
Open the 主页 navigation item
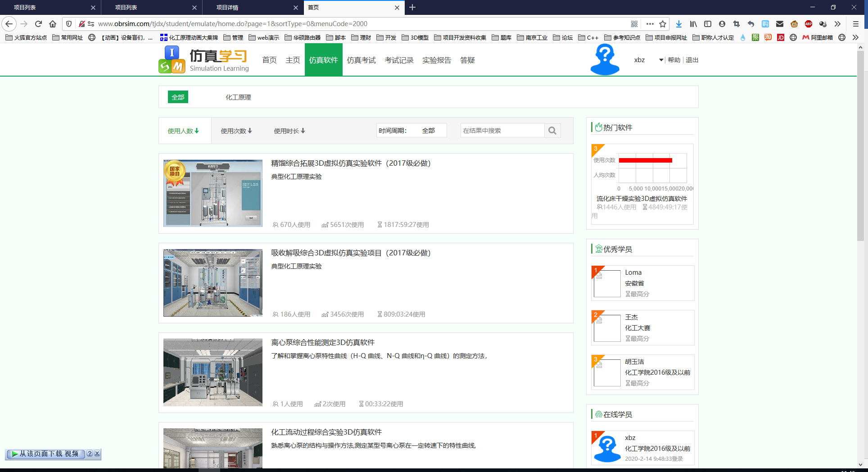tap(293, 60)
